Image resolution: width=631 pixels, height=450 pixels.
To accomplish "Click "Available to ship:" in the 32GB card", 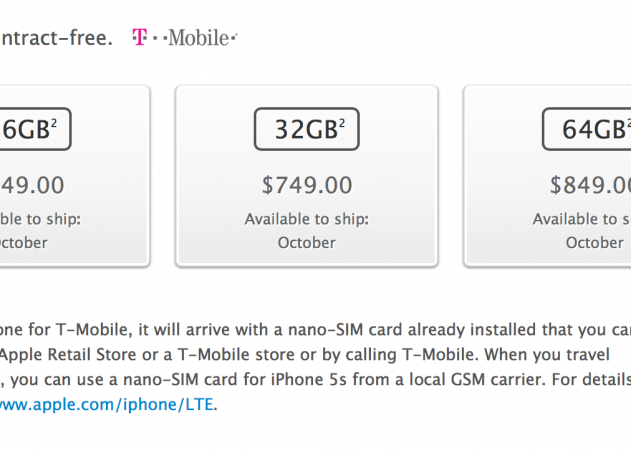I will point(306,219).
